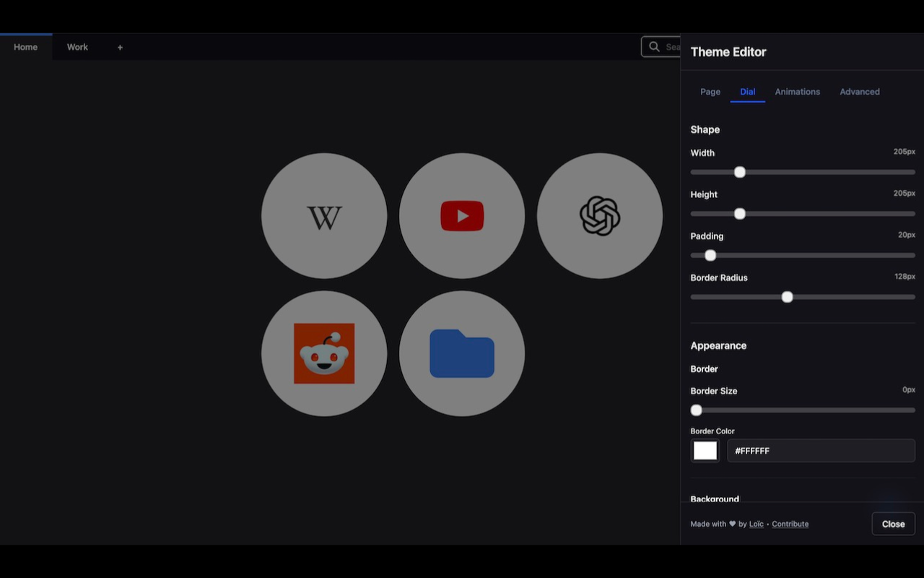Open the Wikipedia dial
Viewport: 924px width, 578px height.
(324, 216)
